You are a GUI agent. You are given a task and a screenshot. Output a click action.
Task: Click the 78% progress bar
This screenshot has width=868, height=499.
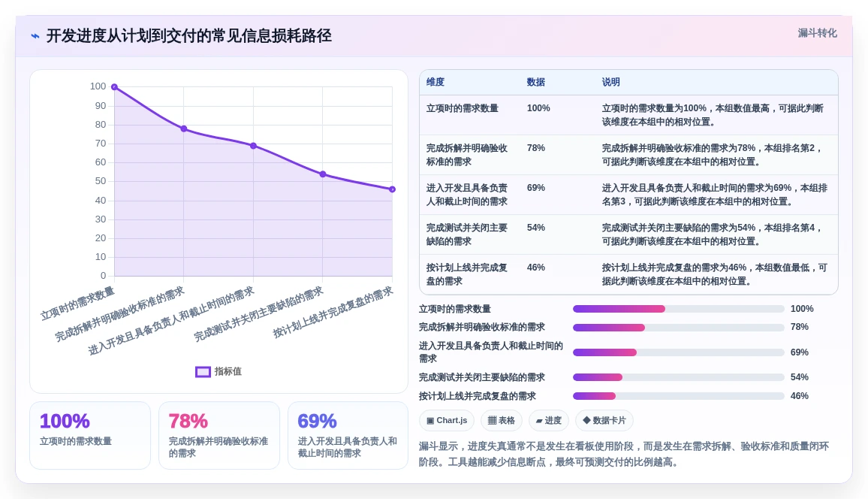pos(678,328)
